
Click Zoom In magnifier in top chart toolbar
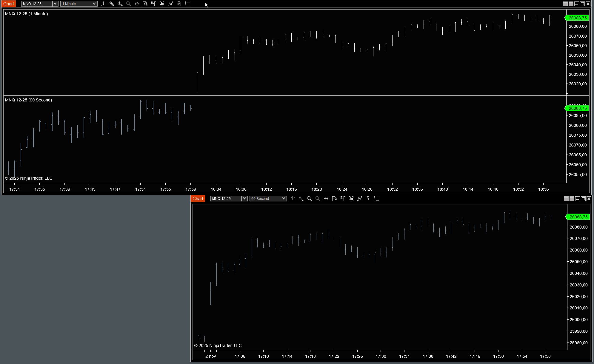point(120,4)
